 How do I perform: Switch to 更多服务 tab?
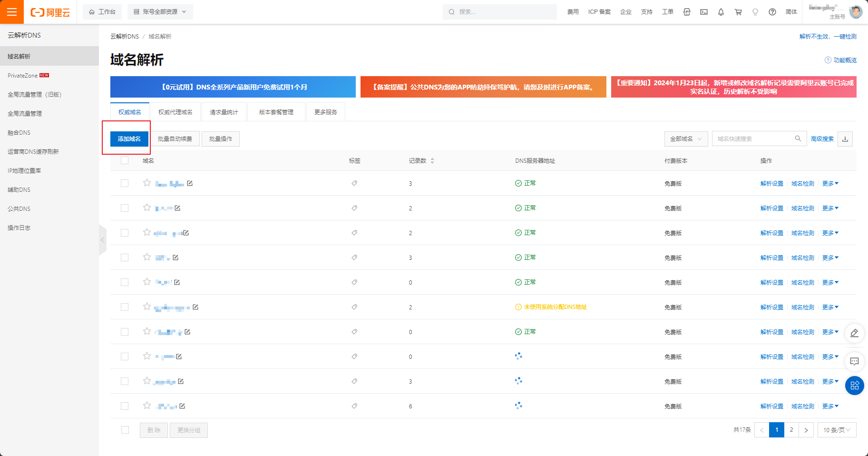tap(326, 112)
